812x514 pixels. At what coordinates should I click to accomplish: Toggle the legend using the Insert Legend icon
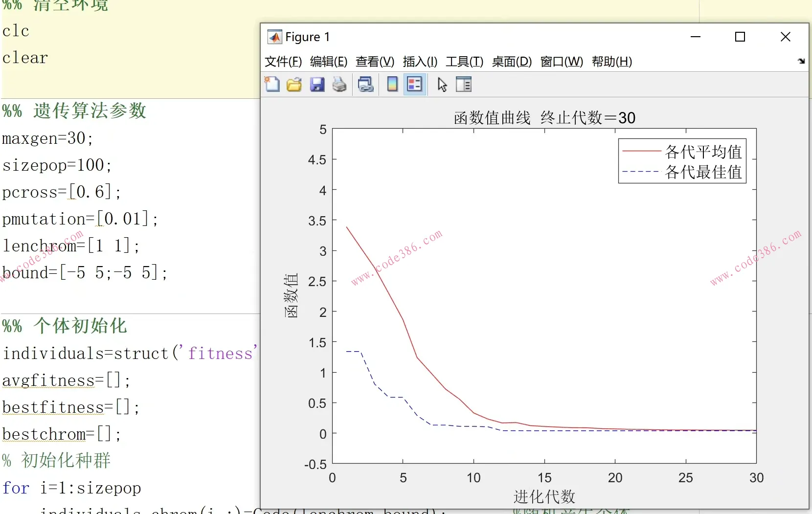click(415, 85)
